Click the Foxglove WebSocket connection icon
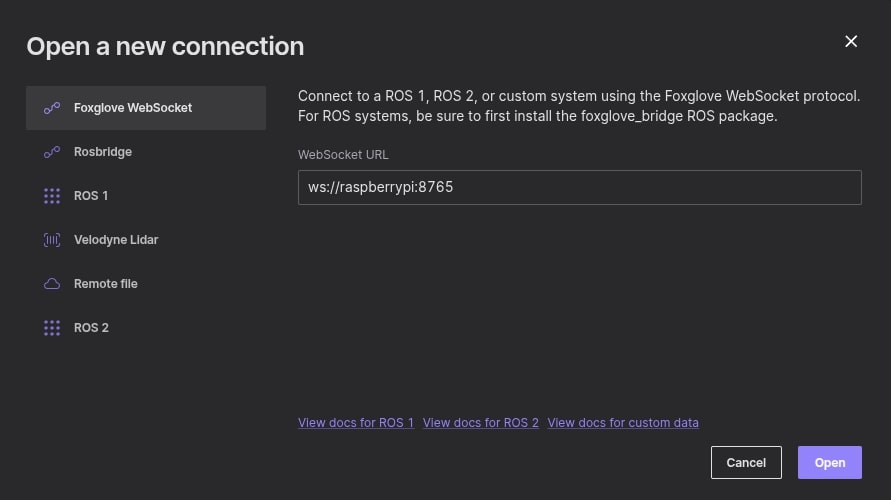The height and width of the screenshot is (500, 891). pos(52,108)
